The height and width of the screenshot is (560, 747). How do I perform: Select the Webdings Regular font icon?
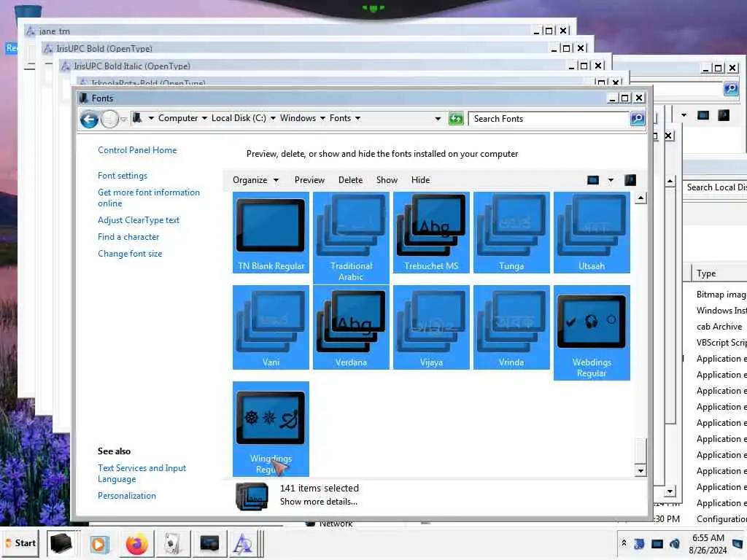click(592, 332)
